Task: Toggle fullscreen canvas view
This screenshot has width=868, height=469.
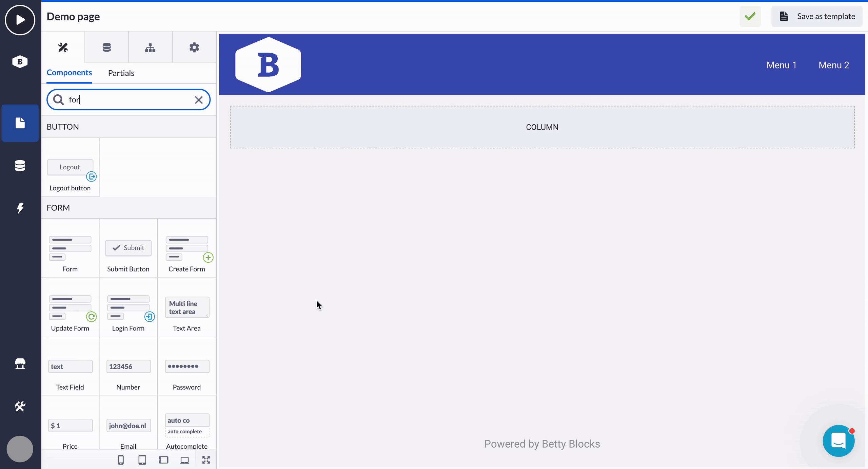Action: [x=206, y=460]
